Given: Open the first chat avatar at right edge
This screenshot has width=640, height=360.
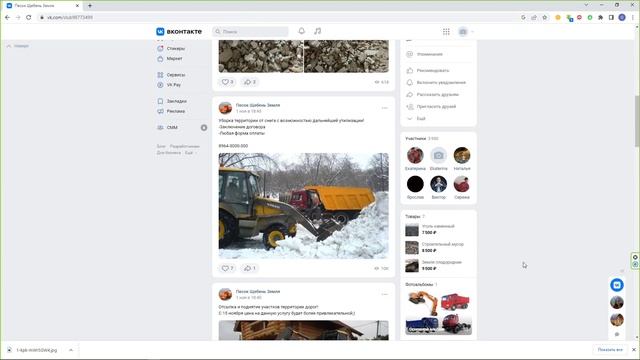Looking at the screenshot, I should 617,302.
